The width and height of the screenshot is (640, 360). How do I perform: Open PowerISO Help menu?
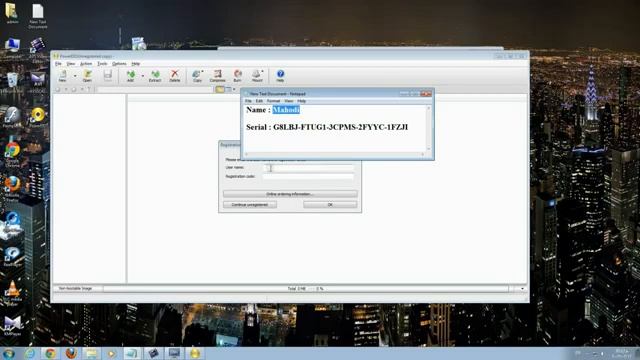[x=136, y=64]
